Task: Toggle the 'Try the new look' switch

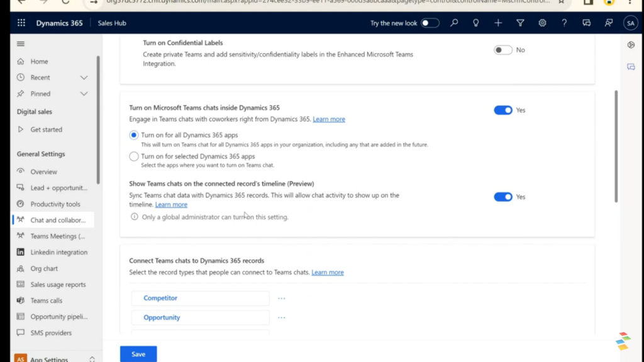Action: (430, 23)
